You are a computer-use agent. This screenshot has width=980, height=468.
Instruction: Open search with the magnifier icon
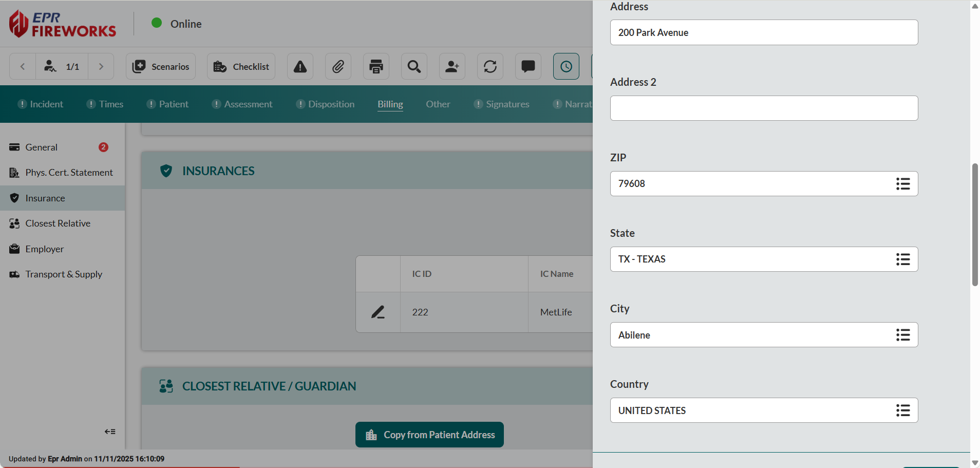click(414, 66)
